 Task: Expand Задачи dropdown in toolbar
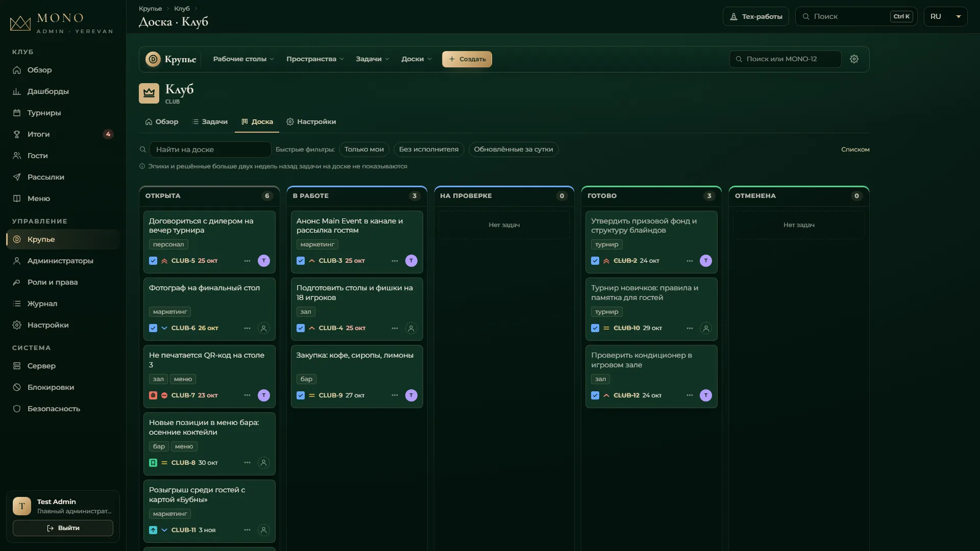[x=373, y=59]
